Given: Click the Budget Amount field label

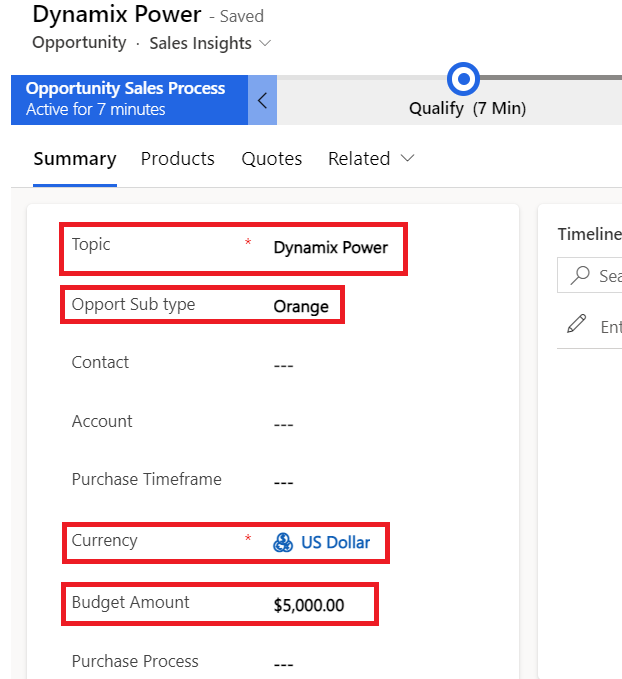Looking at the screenshot, I should (x=130, y=602).
